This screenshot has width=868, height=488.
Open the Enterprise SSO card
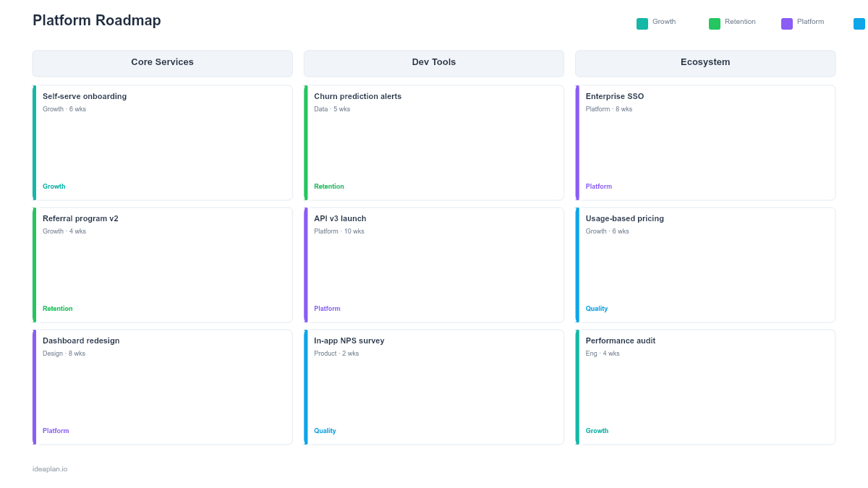[705, 141]
